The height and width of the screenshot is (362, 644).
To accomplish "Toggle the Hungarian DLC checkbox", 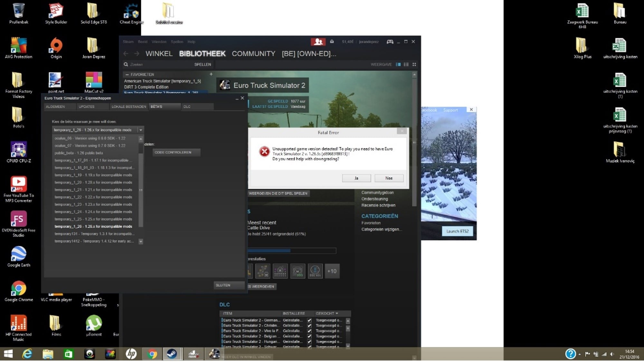I will 309,342.
